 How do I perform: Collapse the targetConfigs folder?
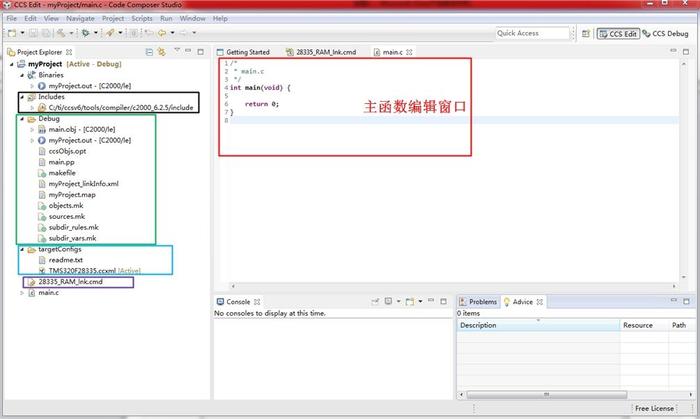click(22, 249)
